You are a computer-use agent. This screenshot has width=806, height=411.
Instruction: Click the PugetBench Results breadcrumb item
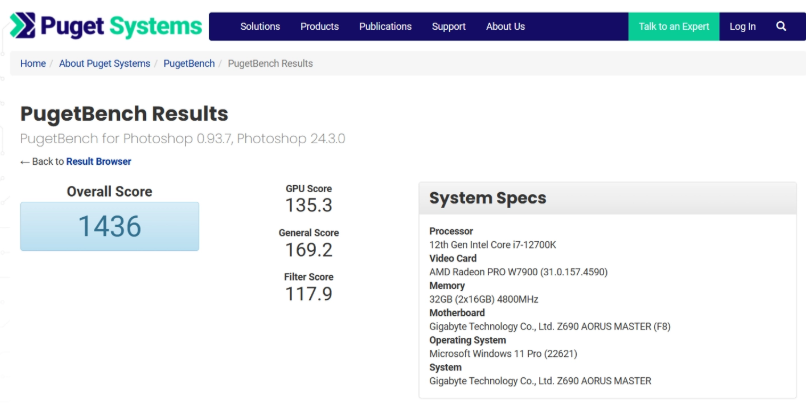click(270, 64)
